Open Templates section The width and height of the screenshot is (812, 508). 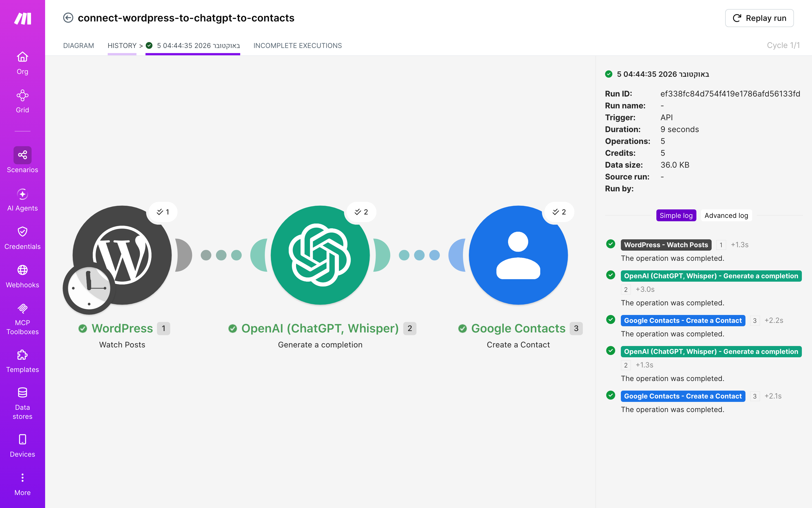23,361
